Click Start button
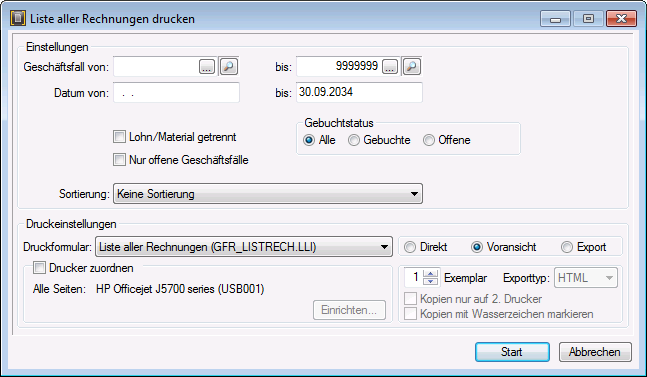Viewport: 647px width, 377px height. coord(512,352)
